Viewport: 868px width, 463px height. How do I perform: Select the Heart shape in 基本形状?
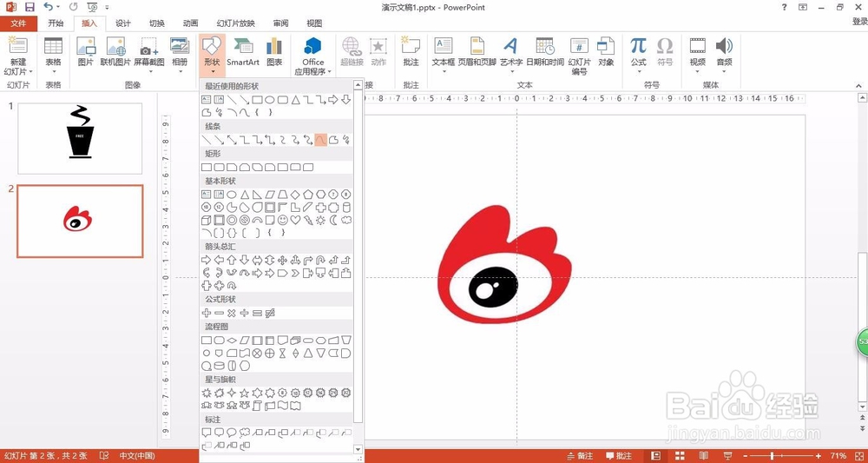[296, 220]
